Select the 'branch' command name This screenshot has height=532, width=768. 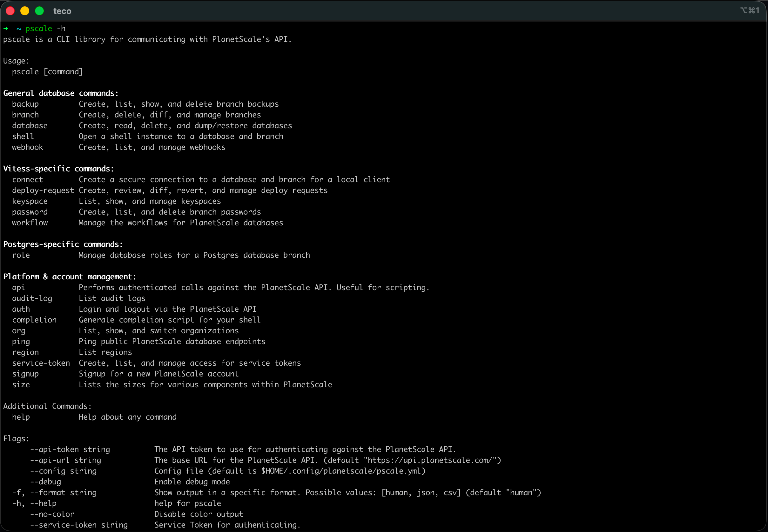25,115
